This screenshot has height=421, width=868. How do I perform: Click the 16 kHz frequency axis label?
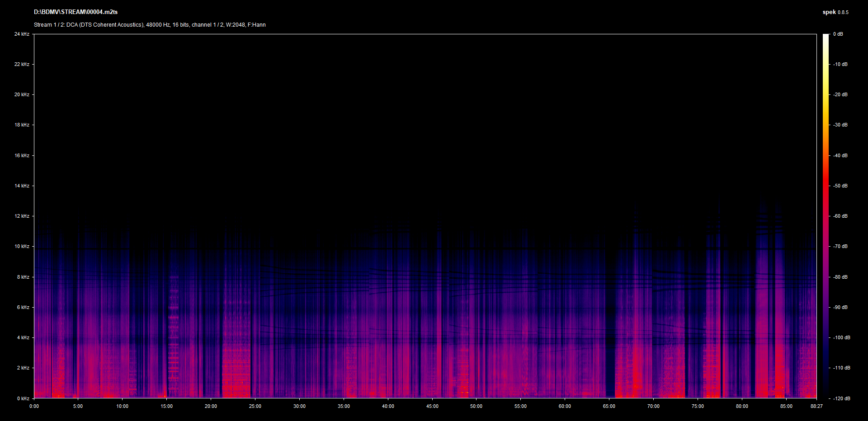point(22,155)
